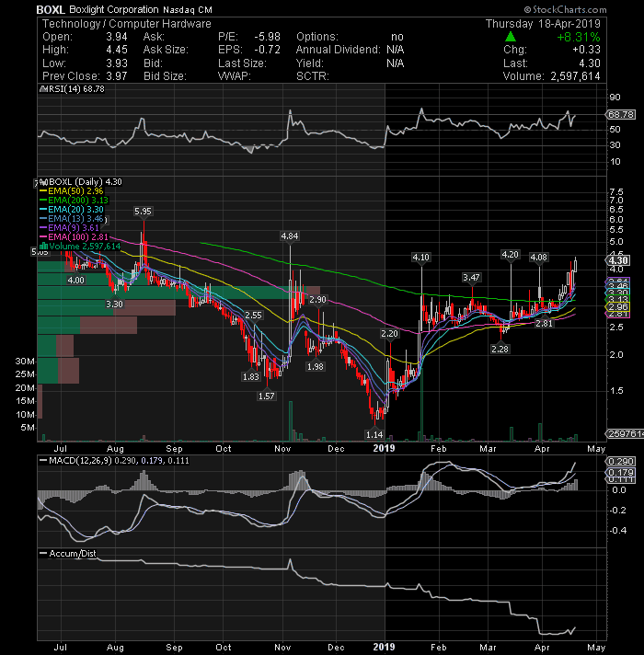Click the header Volume 2,597,614 figure
Screen dimensions: 644x655
point(575,76)
